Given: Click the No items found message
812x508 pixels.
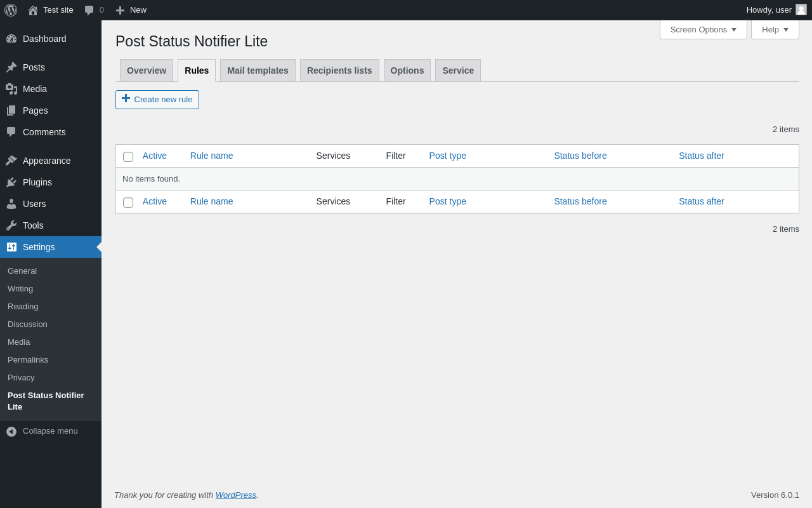Looking at the screenshot, I should (151, 178).
